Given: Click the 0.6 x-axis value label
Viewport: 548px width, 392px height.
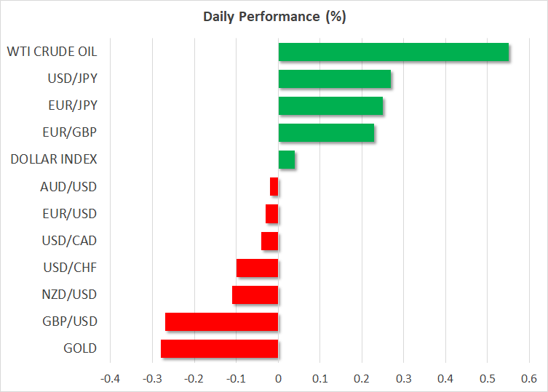Looking at the screenshot, I should 529,379.
